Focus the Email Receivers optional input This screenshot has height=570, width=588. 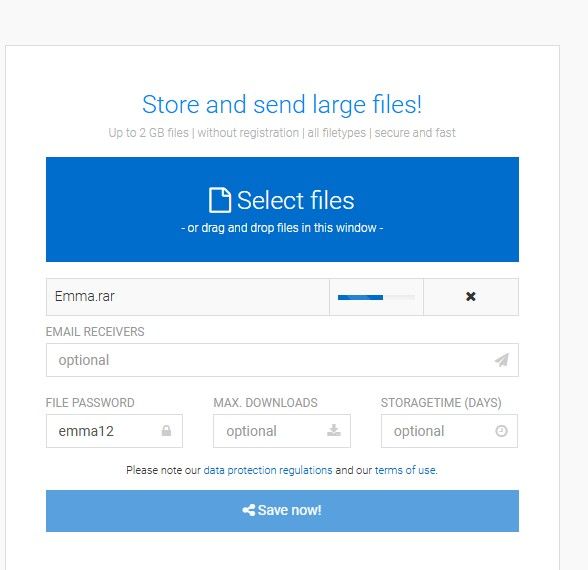282,360
